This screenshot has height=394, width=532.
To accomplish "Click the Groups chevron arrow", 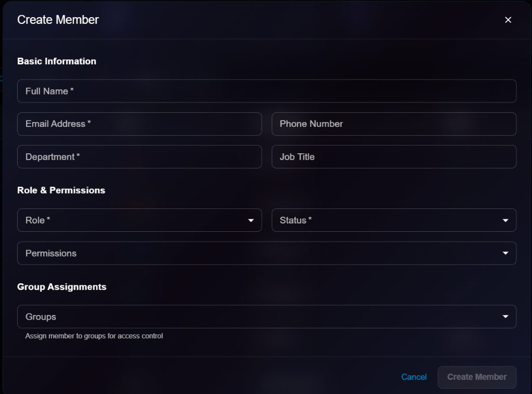I will (505, 317).
